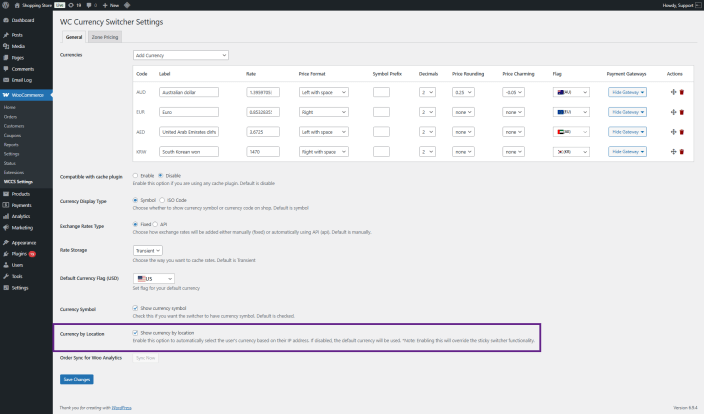Screen dimensions: 704x414
Task: Open WooCommerce Orders submenu item
Action: coord(10,117)
